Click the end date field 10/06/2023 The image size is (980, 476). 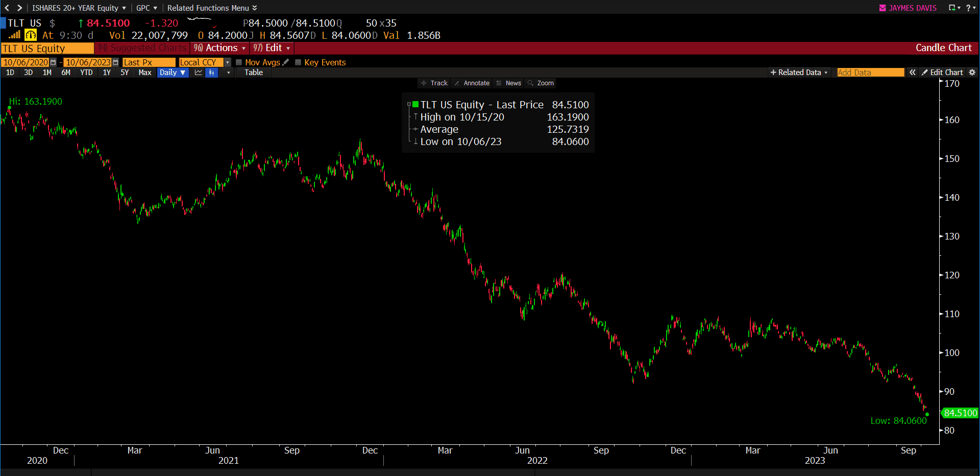pos(88,62)
